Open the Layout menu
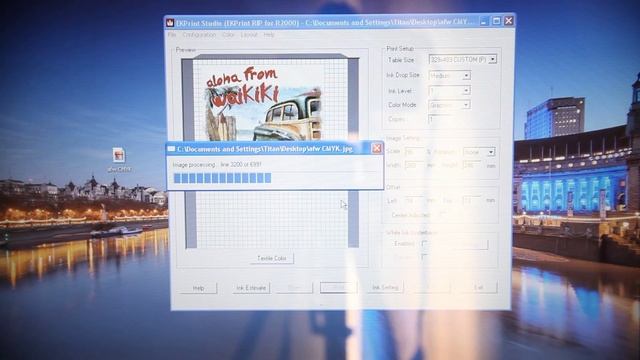Image resolution: width=640 pixels, height=360 pixels. (249, 35)
